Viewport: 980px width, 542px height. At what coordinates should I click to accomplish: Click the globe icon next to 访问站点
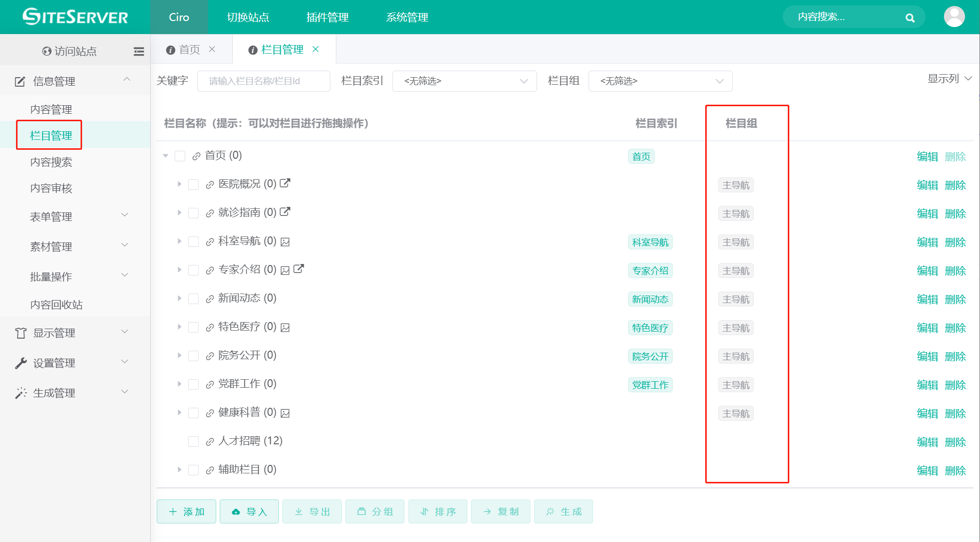click(x=47, y=51)
